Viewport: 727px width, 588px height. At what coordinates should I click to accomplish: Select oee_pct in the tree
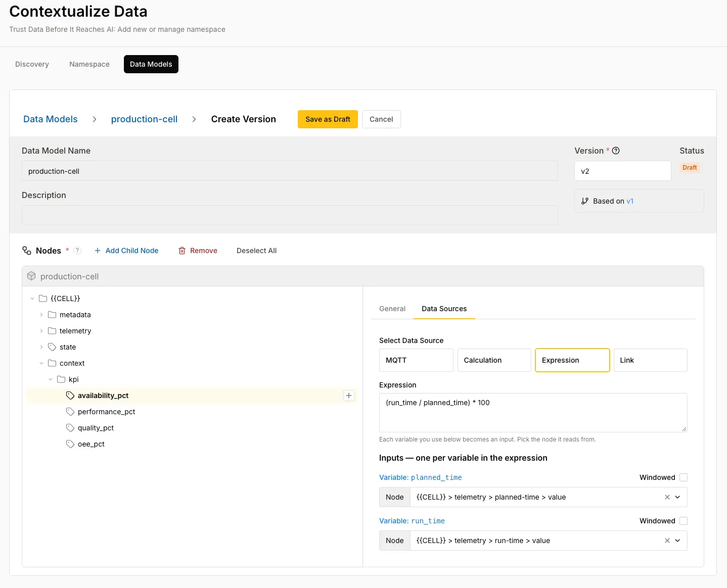92,444
